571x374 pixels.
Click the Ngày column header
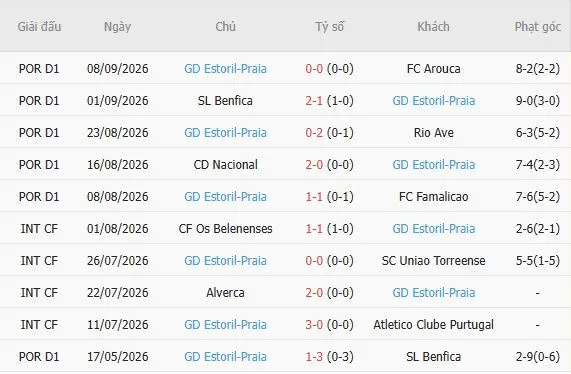[x=117, y=27]
